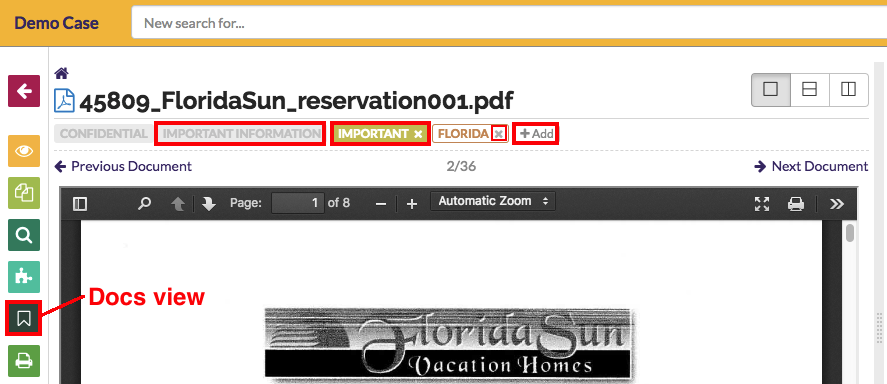Open the Automatic Zoom dropdown
This screenshot has height=384, width=887.
[493, 201]
